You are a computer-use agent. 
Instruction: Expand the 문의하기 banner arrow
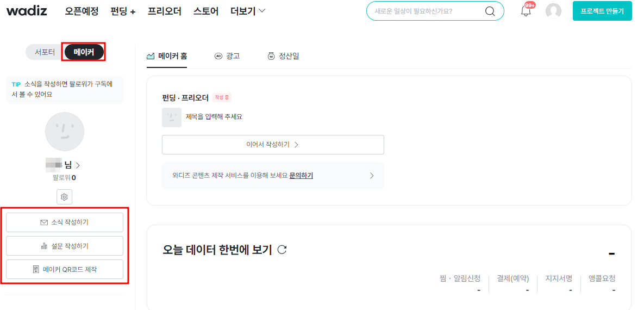coord(372,176)
